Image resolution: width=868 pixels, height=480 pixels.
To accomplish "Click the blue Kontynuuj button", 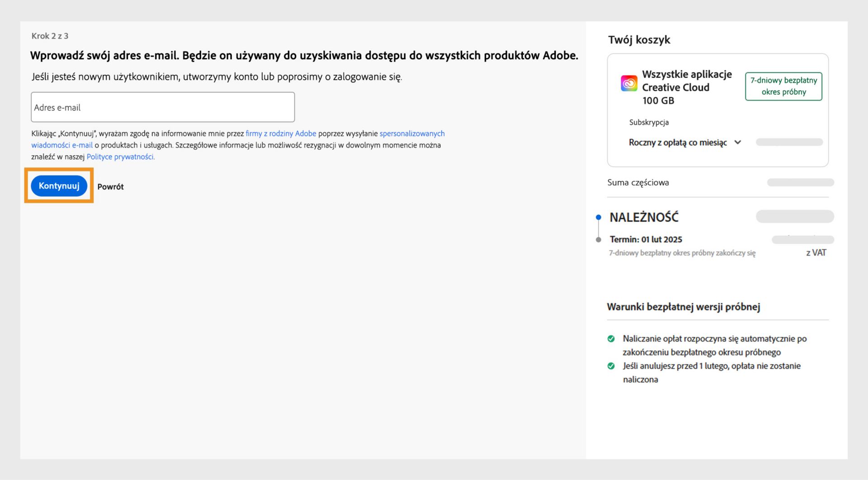I will [x=59, y=186].
